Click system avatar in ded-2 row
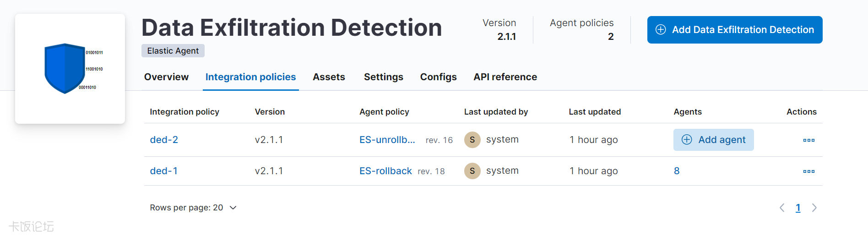 point(472,140)
